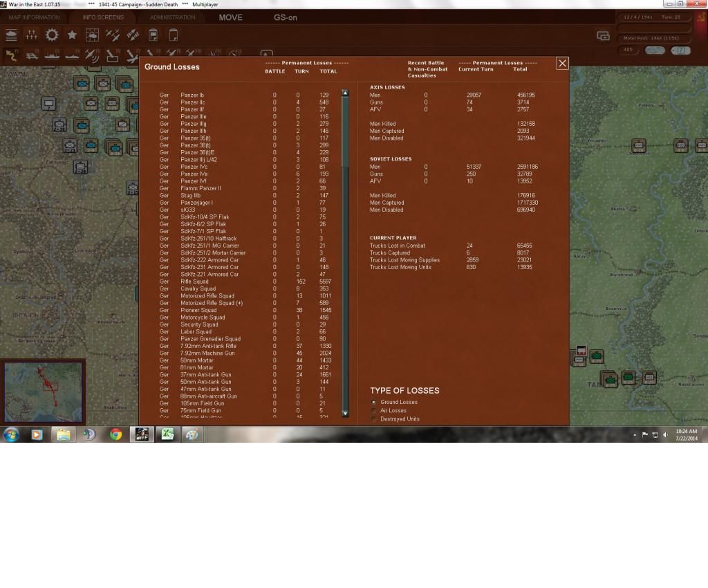This screenshot has height=588, width=708.
Task: Click the AXIS LOSSES heading
Action: [x=387, y=88]
